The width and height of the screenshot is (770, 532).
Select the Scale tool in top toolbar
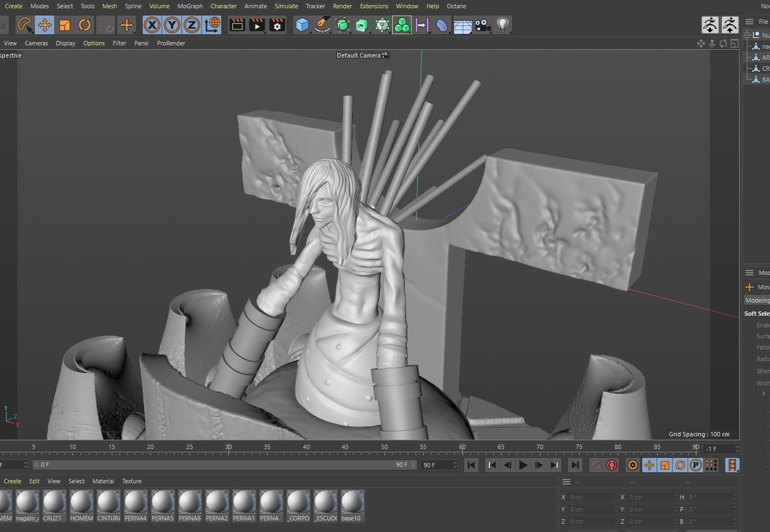coord(64,25)
